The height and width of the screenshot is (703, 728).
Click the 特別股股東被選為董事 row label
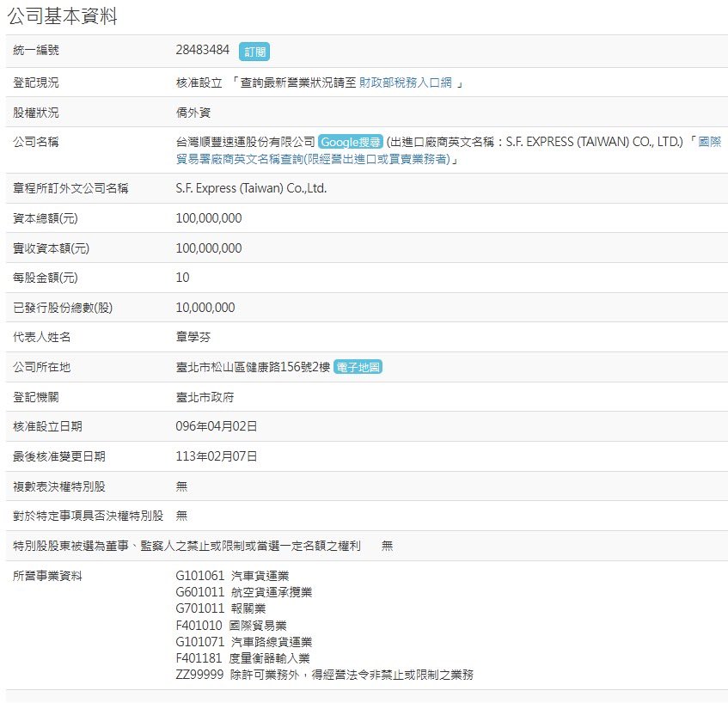tap(187, 546)
